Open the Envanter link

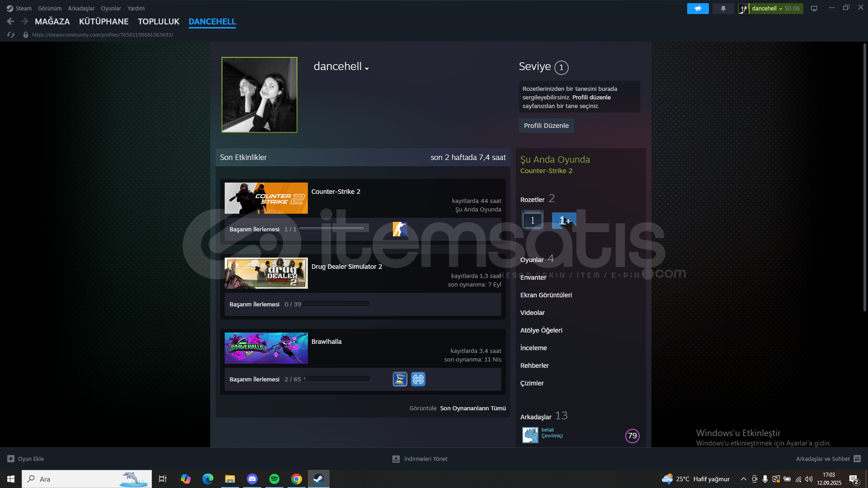533,277
